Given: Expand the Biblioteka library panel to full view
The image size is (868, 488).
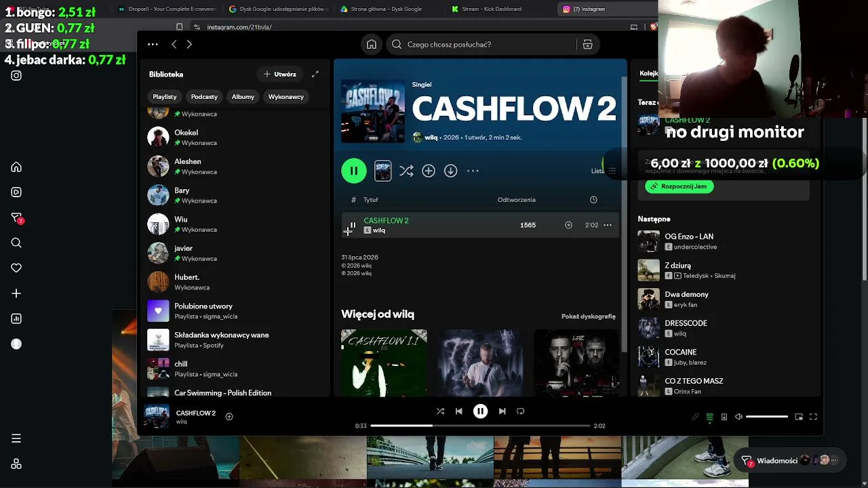Looking at the screenshot, I should coord(315,74).
